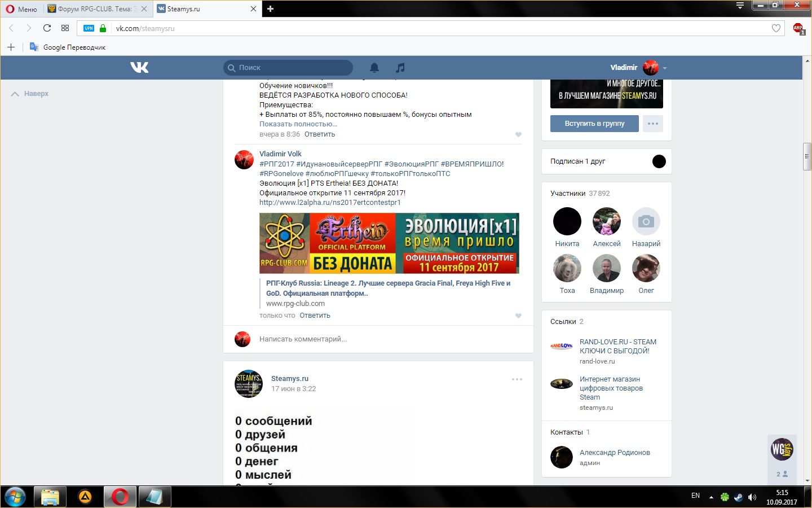Open volume control in system tray
812x508 pixels.
tap(752, 497)
